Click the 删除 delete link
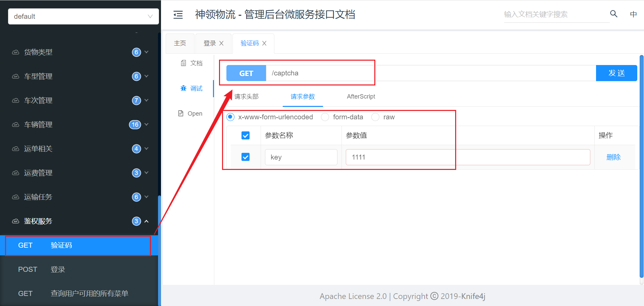The image size is (644, 306). 613,157
